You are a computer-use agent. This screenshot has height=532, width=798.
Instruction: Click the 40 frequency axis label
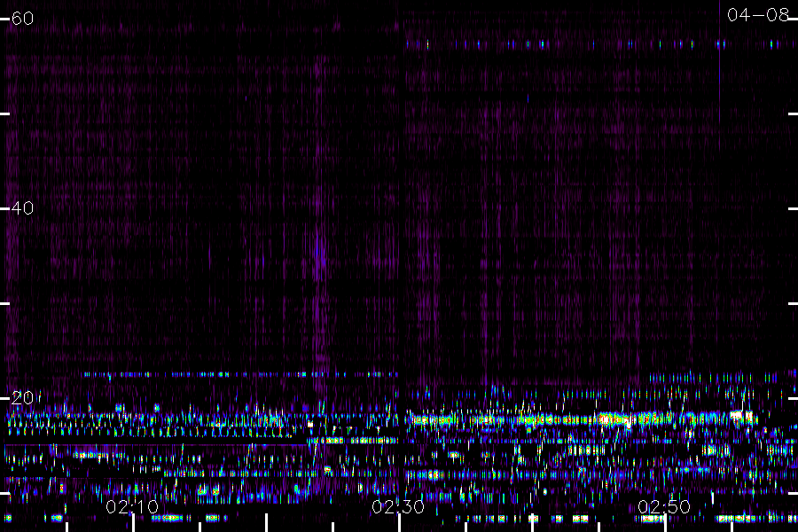point(22,207)
